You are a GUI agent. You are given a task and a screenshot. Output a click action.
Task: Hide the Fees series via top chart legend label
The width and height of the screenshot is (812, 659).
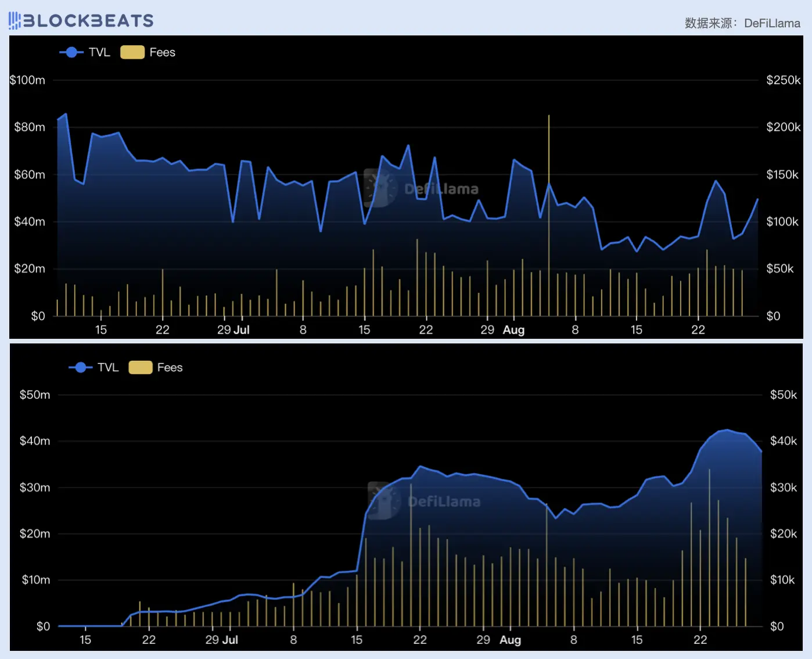point(162,52)
